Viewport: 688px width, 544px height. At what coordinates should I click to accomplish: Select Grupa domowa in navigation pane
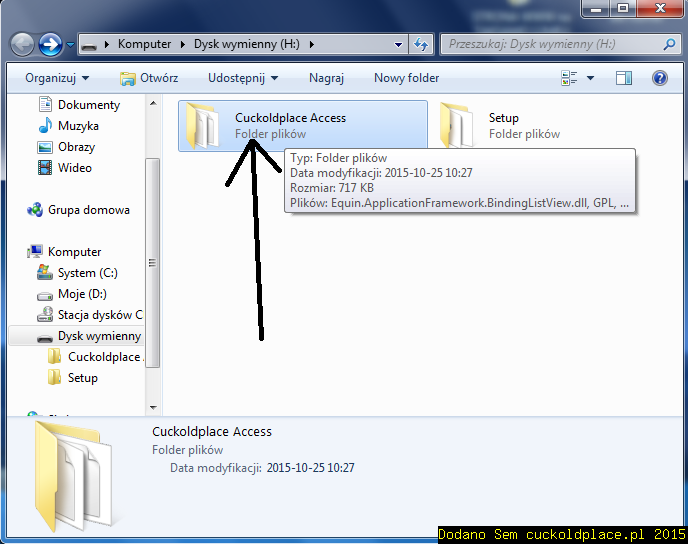tap(88, 210)
